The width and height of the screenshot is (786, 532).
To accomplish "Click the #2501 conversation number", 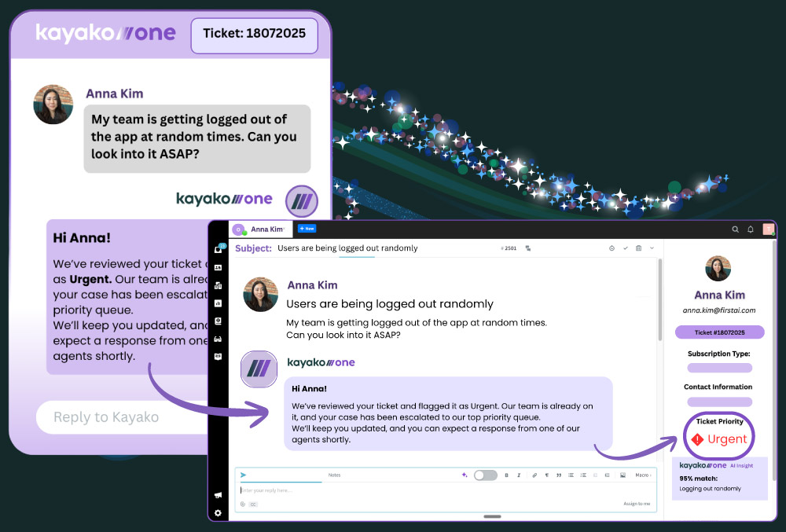I will pos(509,248).
